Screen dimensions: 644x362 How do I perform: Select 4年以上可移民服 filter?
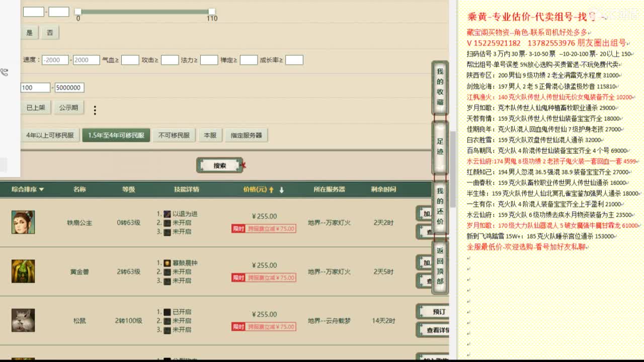click(50, 135)
